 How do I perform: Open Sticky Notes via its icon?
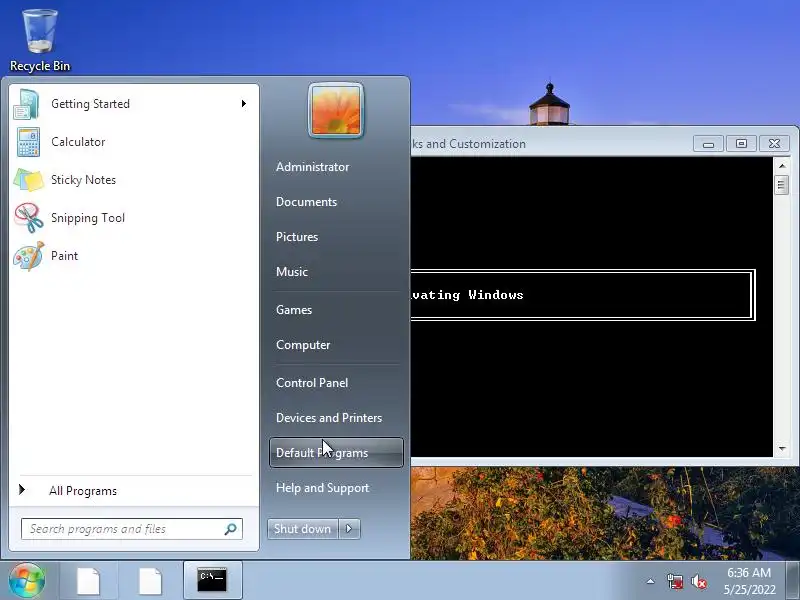29,180
